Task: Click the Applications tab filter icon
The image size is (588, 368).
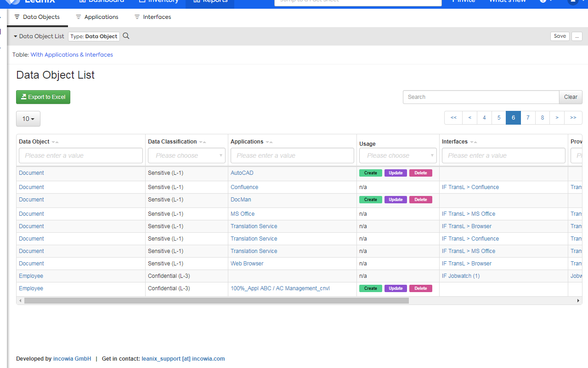Action: click(79, 17)
